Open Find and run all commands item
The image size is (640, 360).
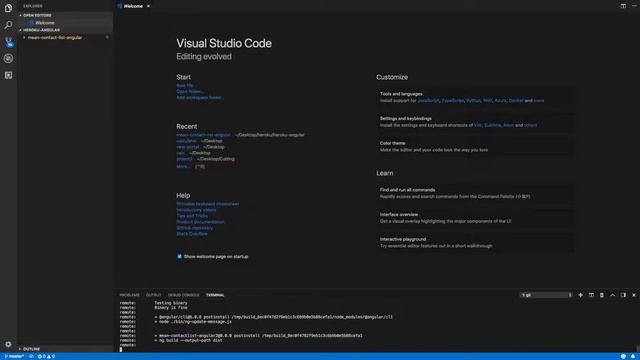coord(475,193)
